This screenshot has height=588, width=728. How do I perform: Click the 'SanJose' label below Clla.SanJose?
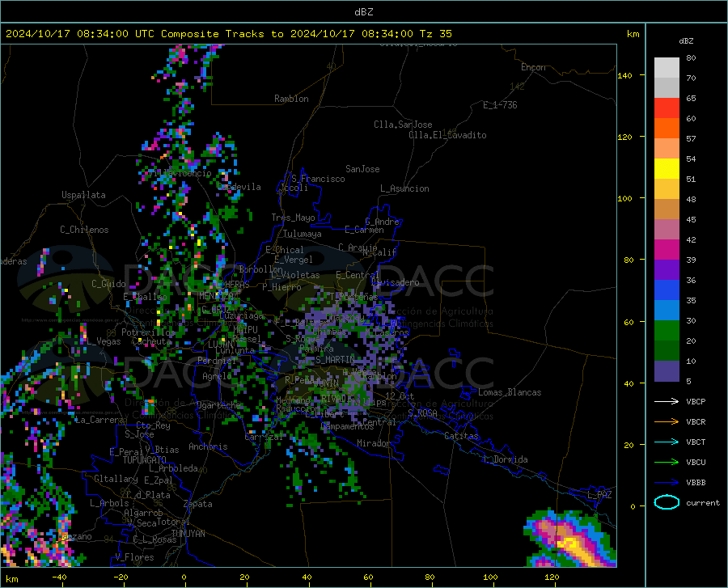click(362, 169)
